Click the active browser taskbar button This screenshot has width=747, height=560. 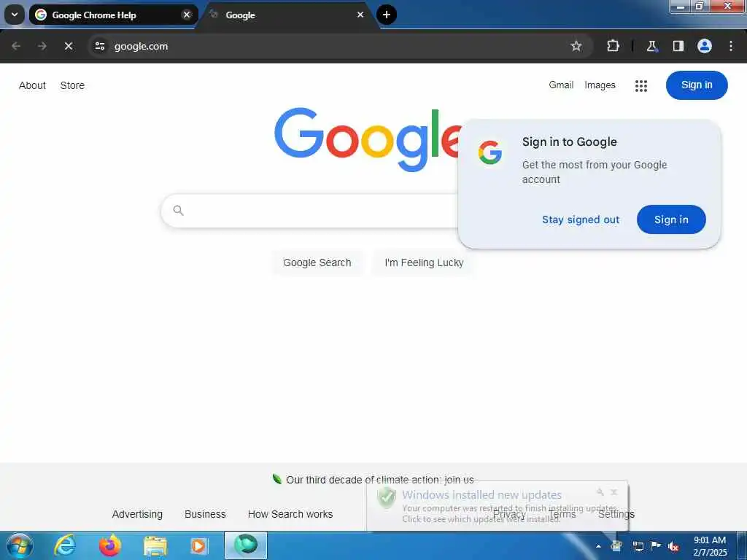coord(245,545)
